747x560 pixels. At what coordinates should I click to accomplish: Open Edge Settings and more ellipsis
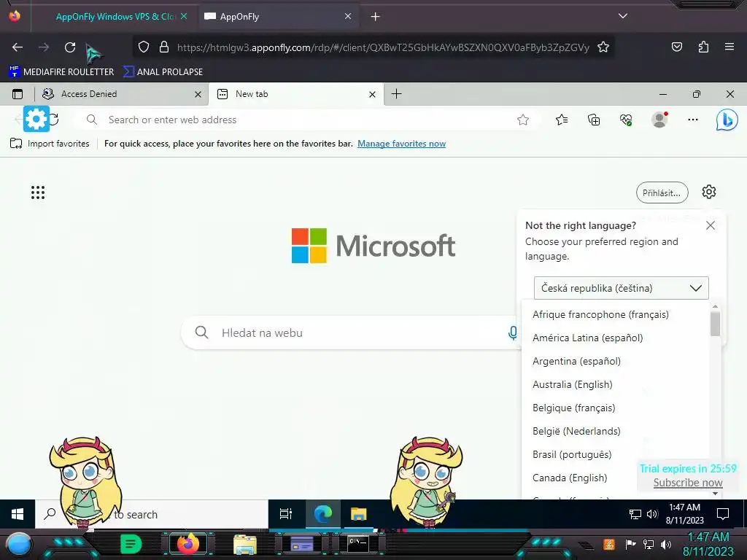coord(693,120)
